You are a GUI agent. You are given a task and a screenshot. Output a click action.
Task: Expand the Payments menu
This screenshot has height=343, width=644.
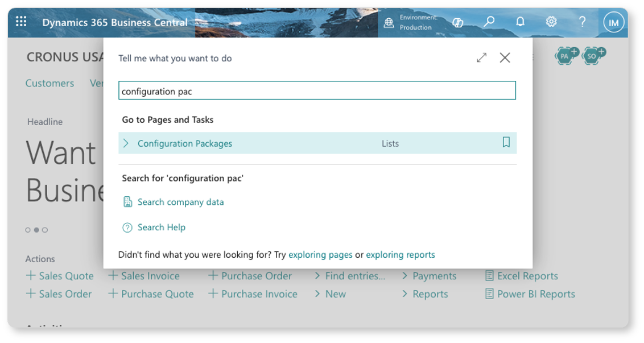click(x=404, y=276)
